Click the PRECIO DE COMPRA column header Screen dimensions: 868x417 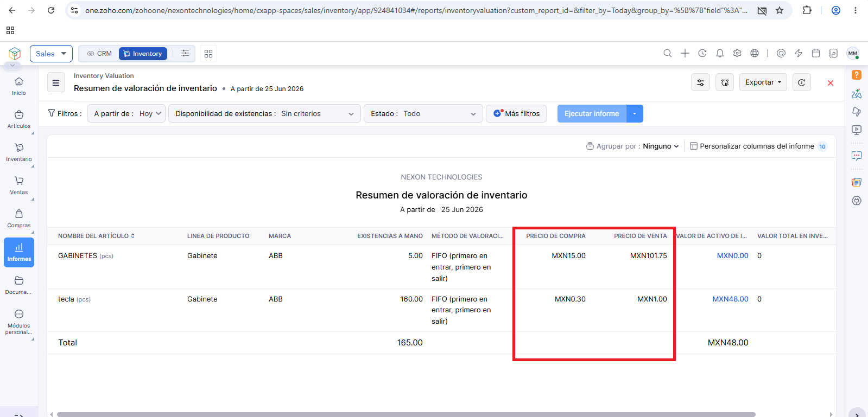coord(556,236)
